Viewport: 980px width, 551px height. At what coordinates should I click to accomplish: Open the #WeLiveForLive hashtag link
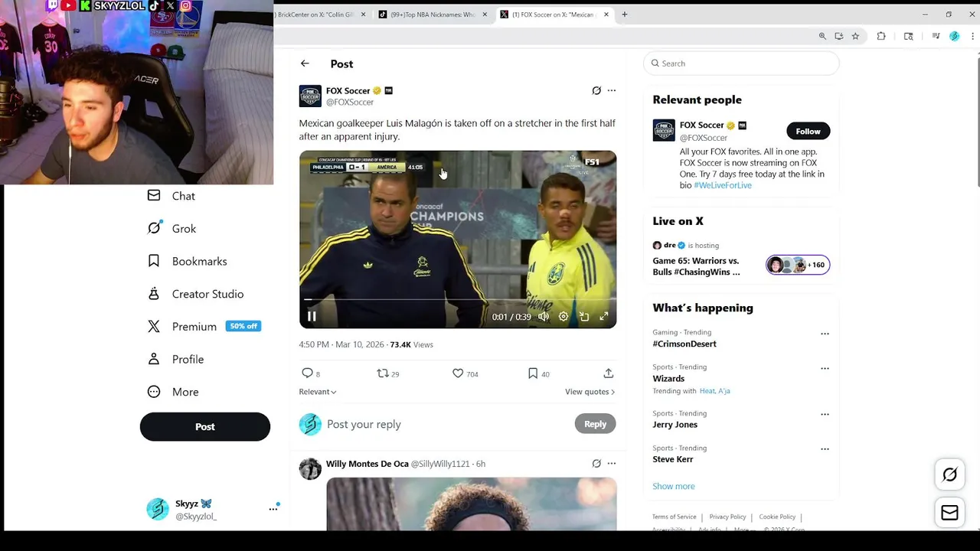(x=723, y=185)
